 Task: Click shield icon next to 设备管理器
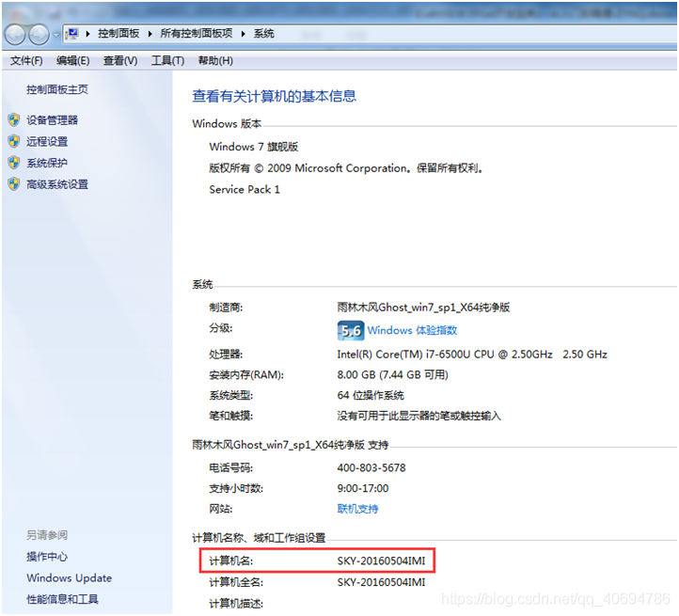14,119
